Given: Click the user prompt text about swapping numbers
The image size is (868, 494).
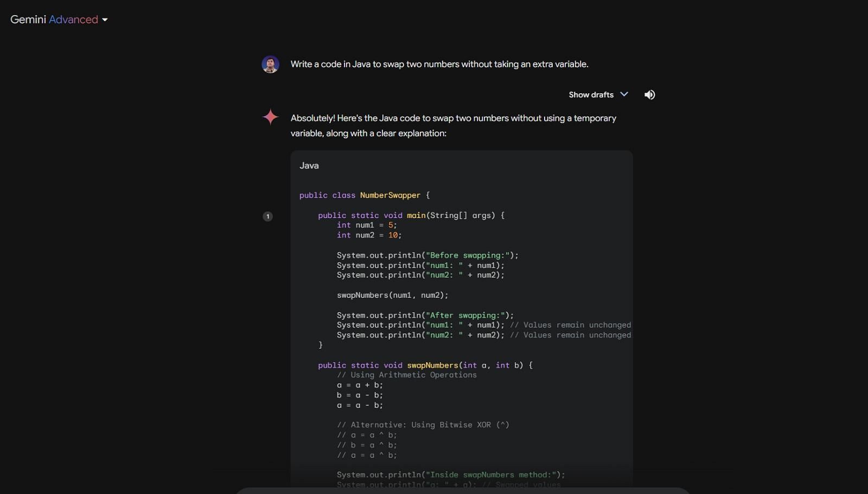Looking at the screenshot, I should point(439,64).
